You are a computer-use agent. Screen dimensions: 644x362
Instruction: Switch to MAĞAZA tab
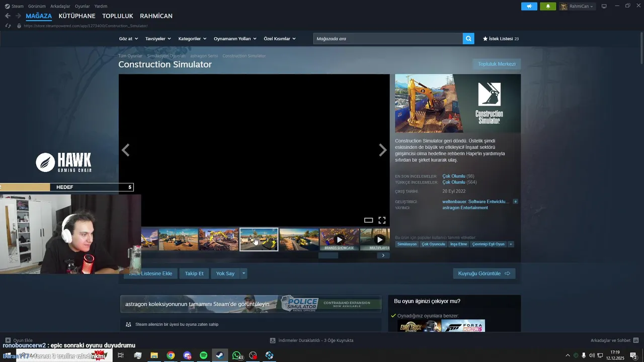tap(39, 16)
